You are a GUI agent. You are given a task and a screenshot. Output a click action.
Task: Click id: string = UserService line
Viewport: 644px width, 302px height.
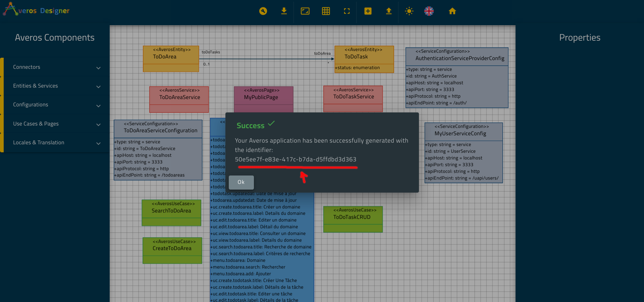pyautogui.click(x=450, y=151)
